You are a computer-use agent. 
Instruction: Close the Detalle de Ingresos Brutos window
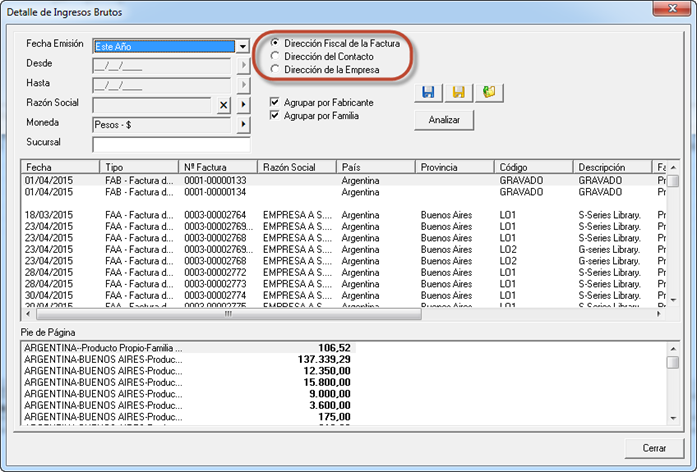672,8
